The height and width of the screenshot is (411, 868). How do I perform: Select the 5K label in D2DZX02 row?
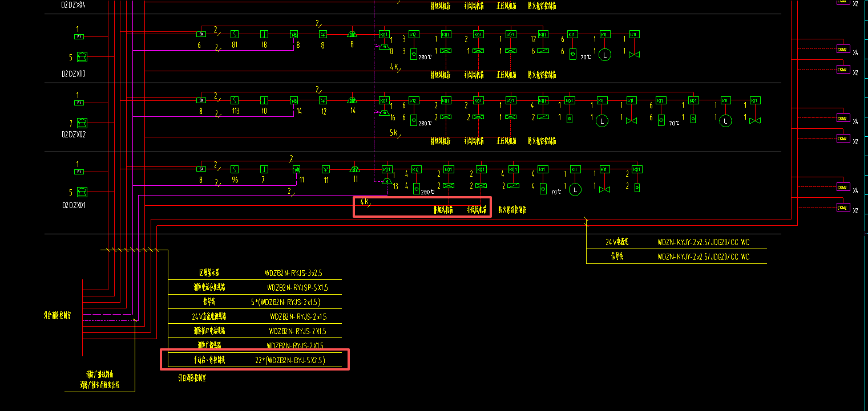[394, 133]
